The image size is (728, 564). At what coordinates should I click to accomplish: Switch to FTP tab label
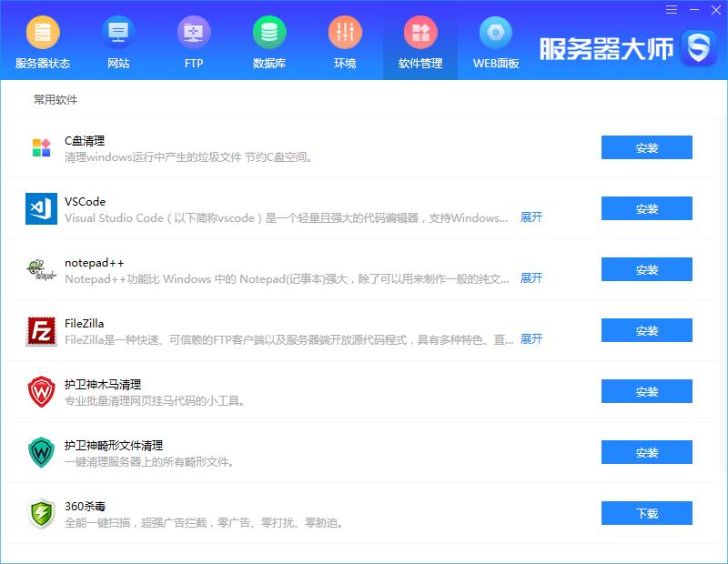coord(194,63)
